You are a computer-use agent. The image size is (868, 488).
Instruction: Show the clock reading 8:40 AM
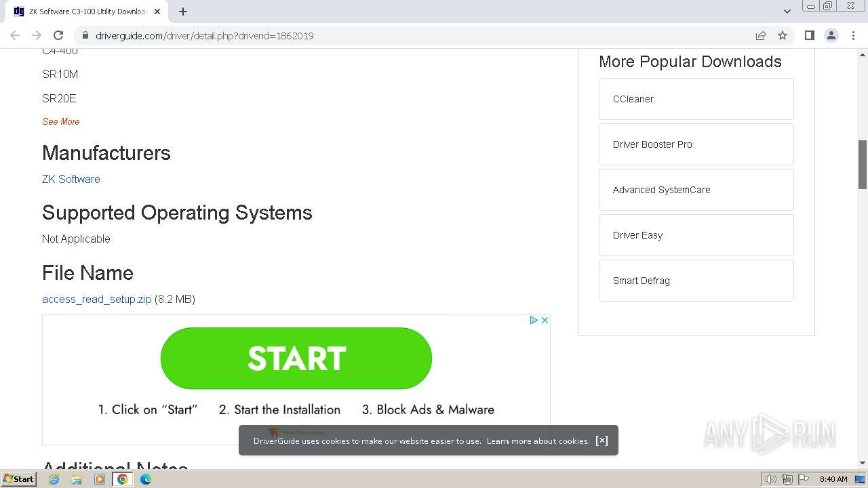tap(833, 479)
